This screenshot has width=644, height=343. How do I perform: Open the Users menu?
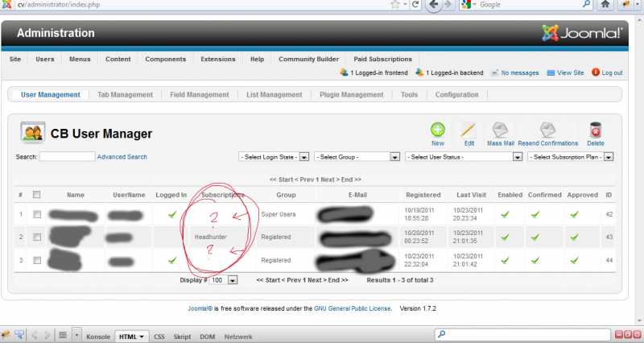pyautogui.click(x=45, y=59)
